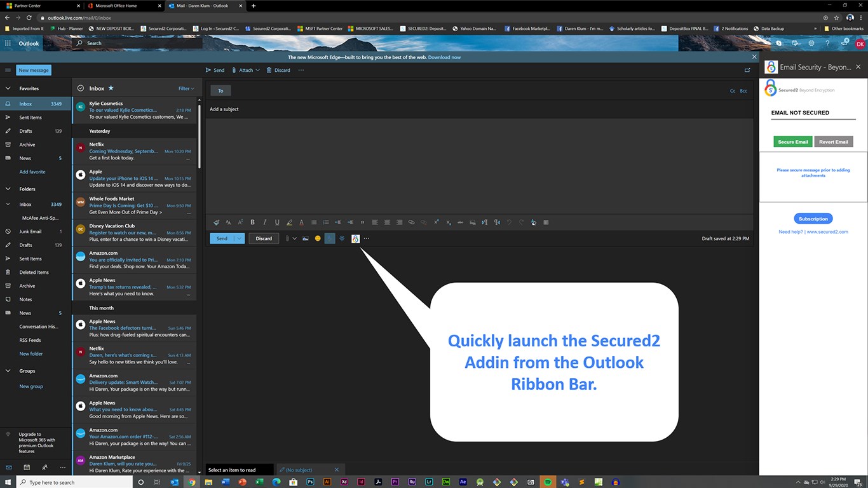Viewport: 868px width, 488px height.
Task: Insert a numbered list
Action: (326, 222)
